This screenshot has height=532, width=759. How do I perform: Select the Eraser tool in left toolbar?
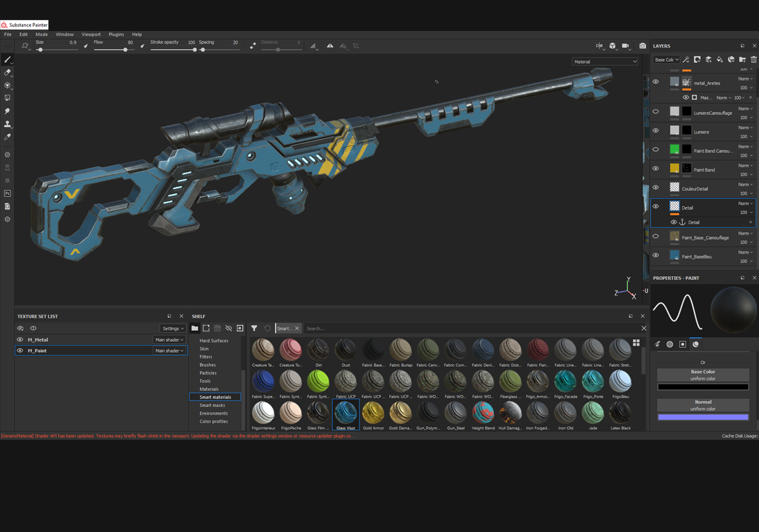[7, 72]
